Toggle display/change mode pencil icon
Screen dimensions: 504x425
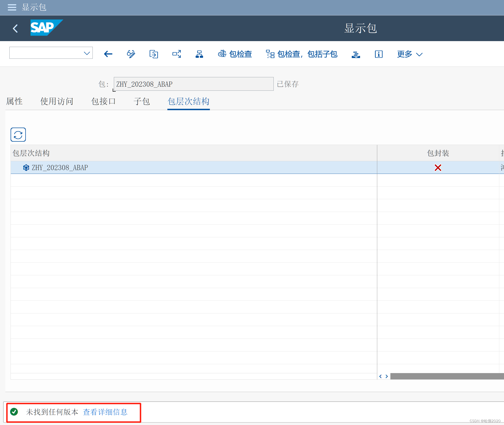pyautogui.click(x=131, y=54)
